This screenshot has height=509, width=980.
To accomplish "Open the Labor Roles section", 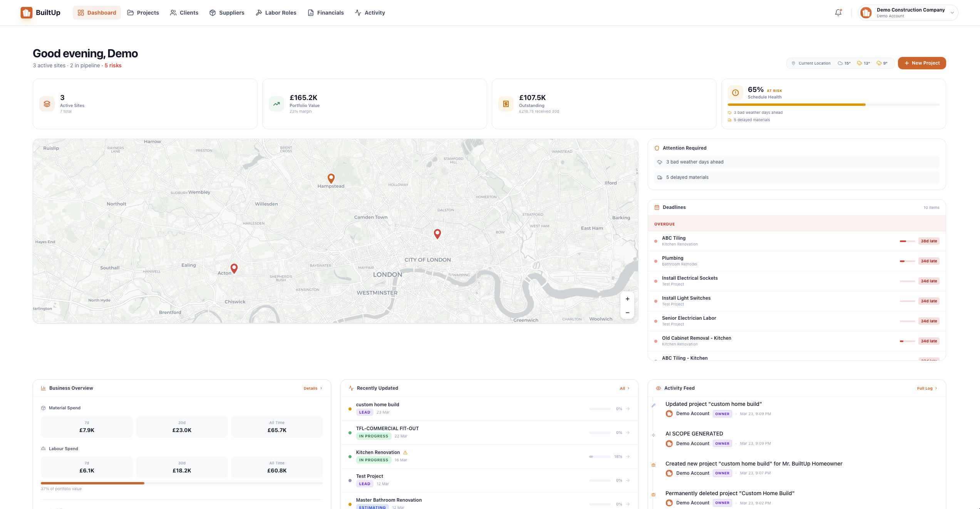I will click(x=276, y=13).
